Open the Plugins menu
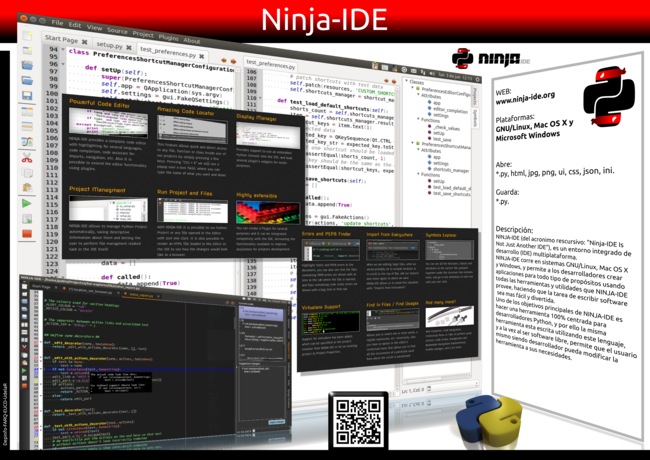This screenshot has height=460, width=650. pyautogui.click(x=168, y=37)
